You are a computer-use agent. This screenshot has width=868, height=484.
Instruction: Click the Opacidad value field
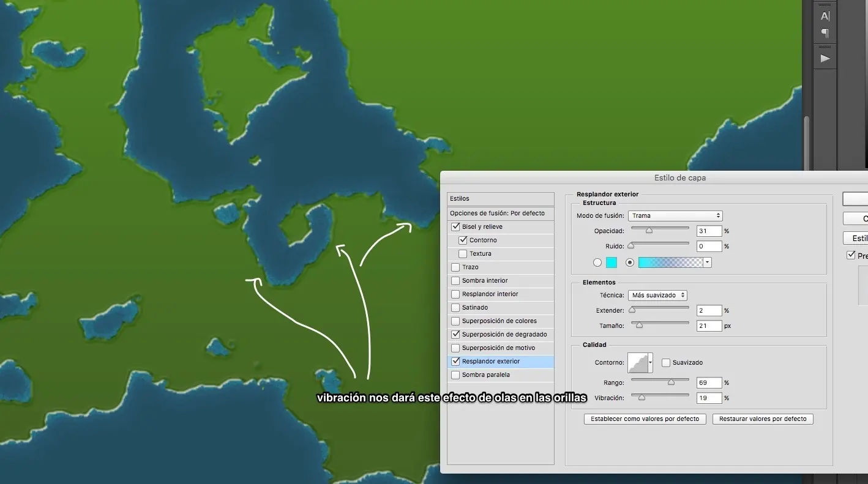point(709,231)
